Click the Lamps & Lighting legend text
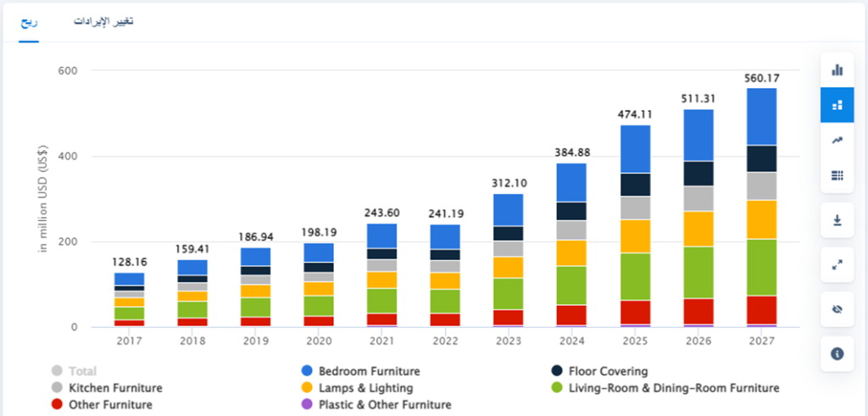 pos(365,388)
